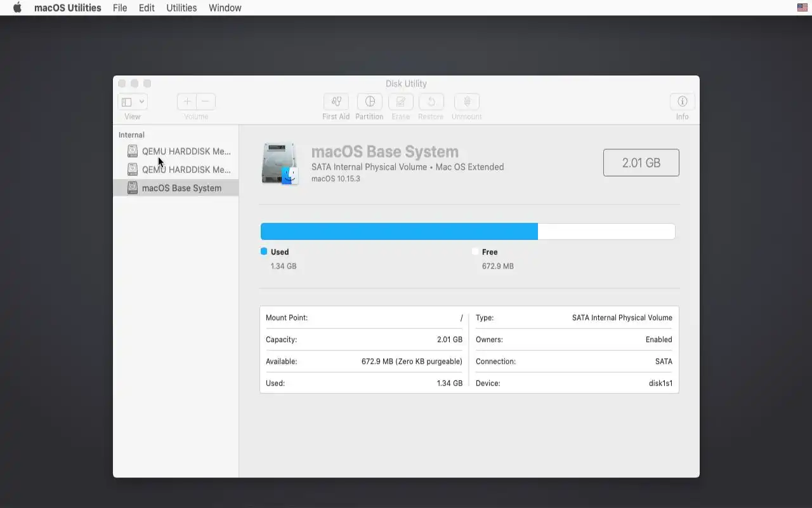The height and width of the screenshot is (508, 812).
Task: Open the Partition tool
Action: coord(369,102)
